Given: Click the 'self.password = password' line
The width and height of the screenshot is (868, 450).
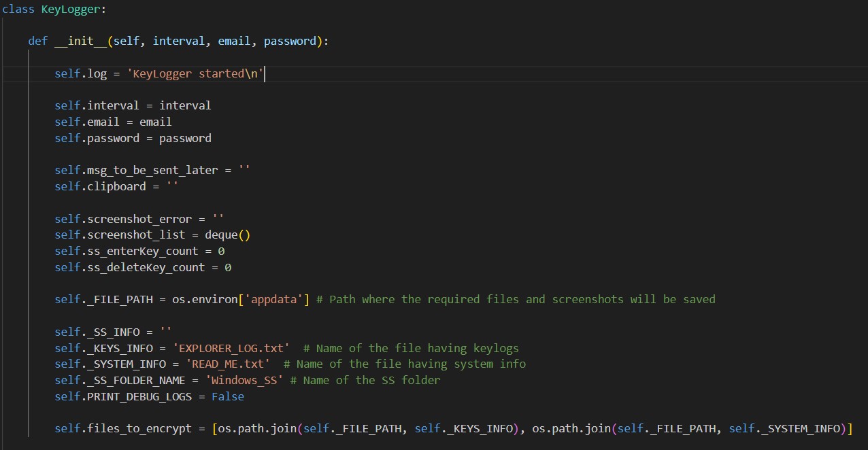Looking at the screenshot, I should [133, 138].
